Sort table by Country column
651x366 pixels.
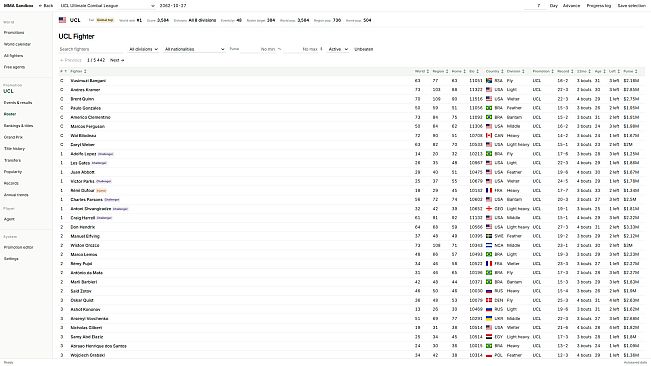pyautogui.click(x=494, y=71)
